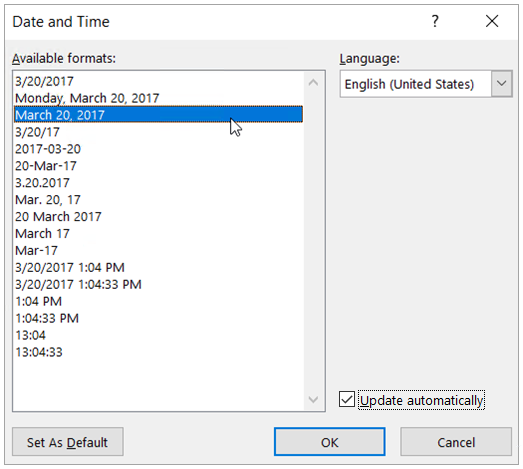Screen dimensions: 523x469
Task: Click the format list scroll up arrow
Action: coord(313,82)
